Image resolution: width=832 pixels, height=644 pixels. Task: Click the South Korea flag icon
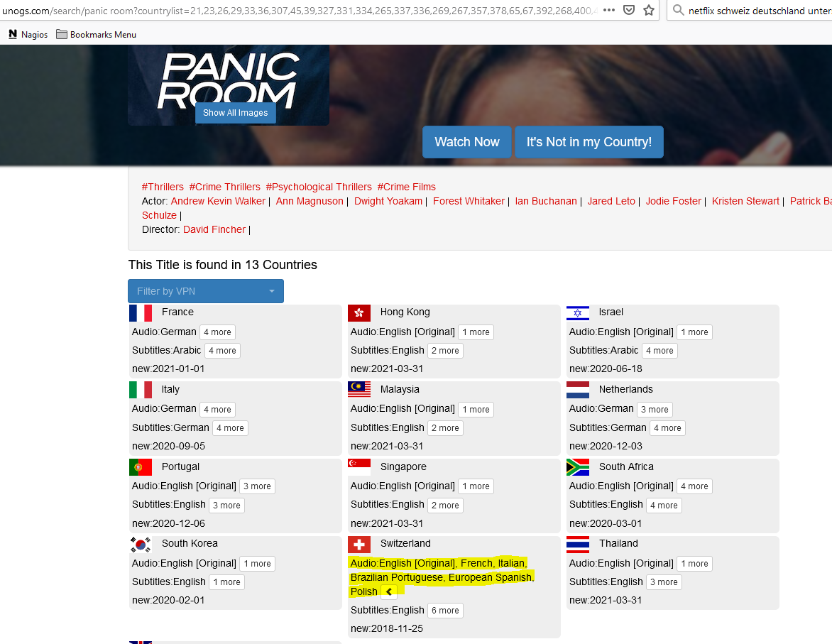141,544
